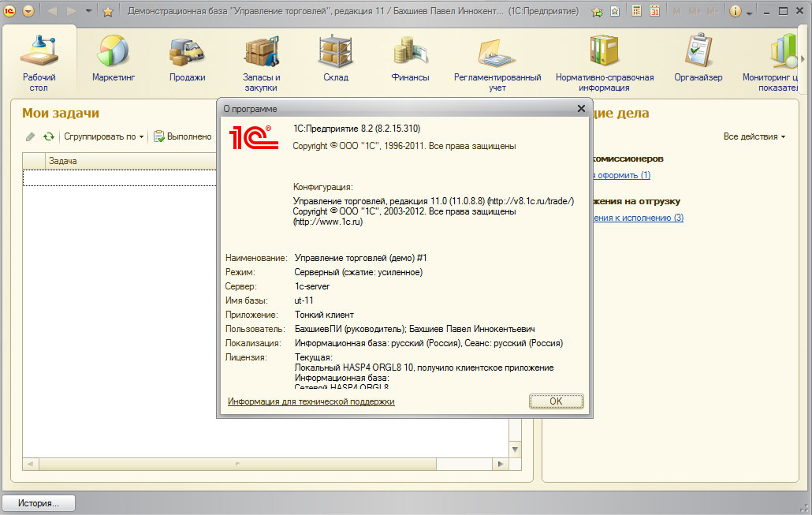Open the Calculator icon in title bar
This screenshot has height=515, width=812.
point(637,11)
